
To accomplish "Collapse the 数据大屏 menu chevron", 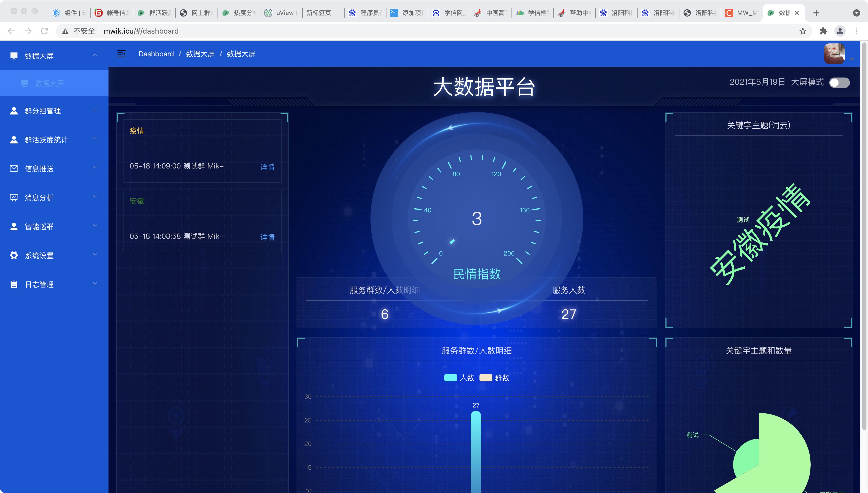I will 95,55.
